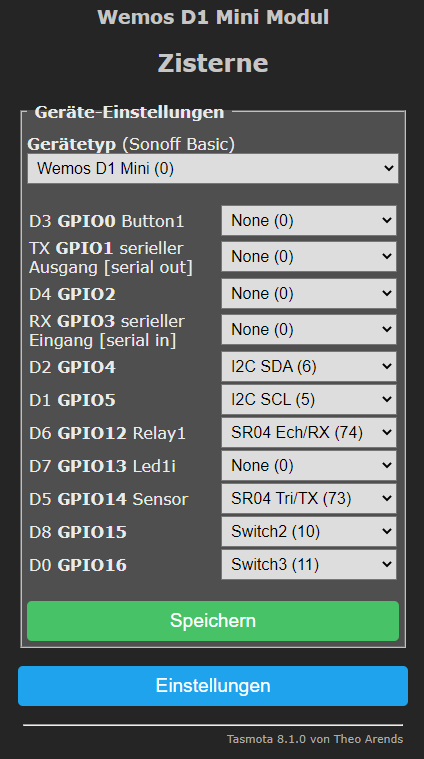Click the green Speichern button
The height and width of the screenshot is (759, 424).
click(213, 621)
